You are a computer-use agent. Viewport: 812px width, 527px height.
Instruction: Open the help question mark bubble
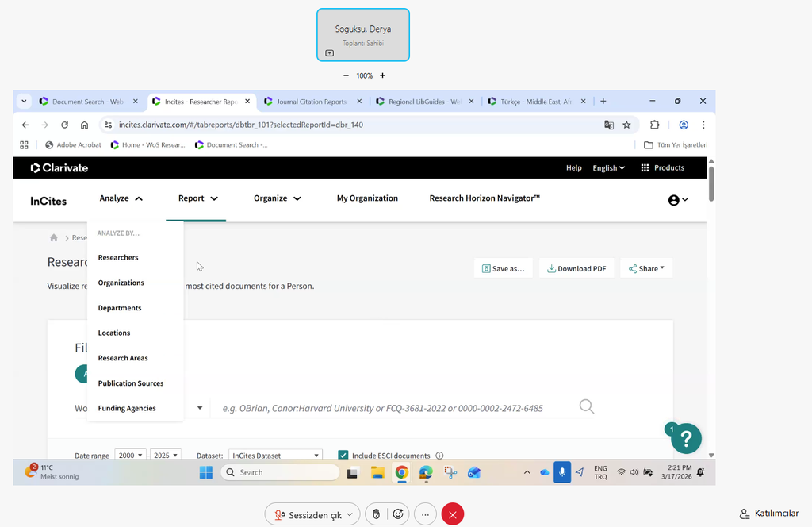(686, 437)
